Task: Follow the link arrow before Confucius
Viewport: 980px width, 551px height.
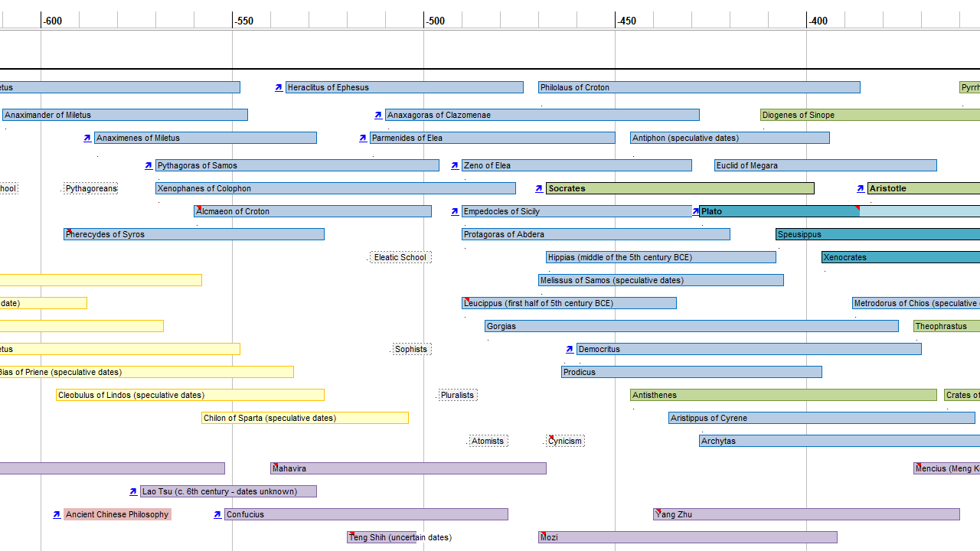Action: 217,515
